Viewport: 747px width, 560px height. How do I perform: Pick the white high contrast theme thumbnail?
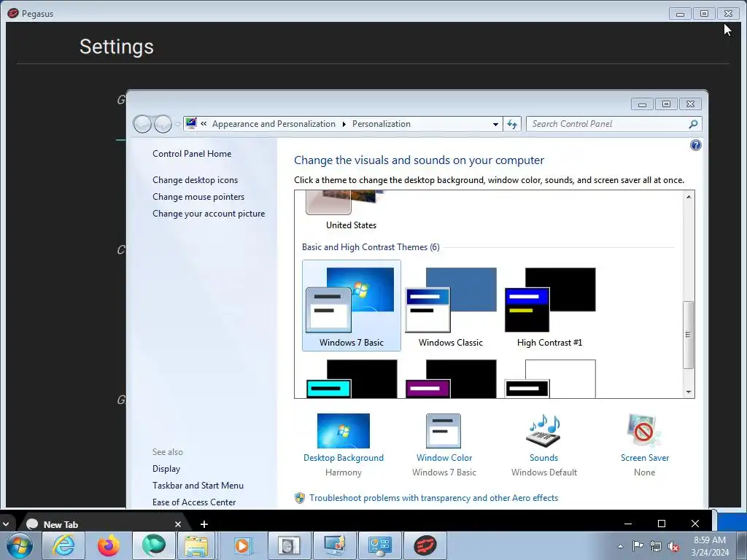point(550,379)
